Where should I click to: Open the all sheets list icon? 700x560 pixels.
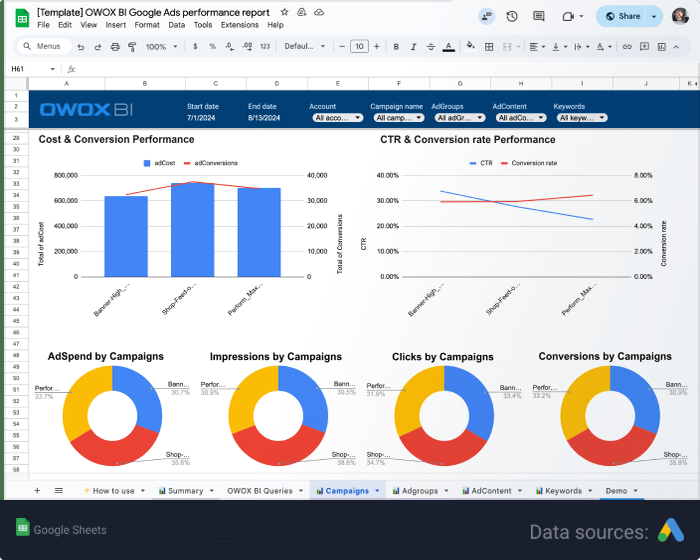coord(58,490)
